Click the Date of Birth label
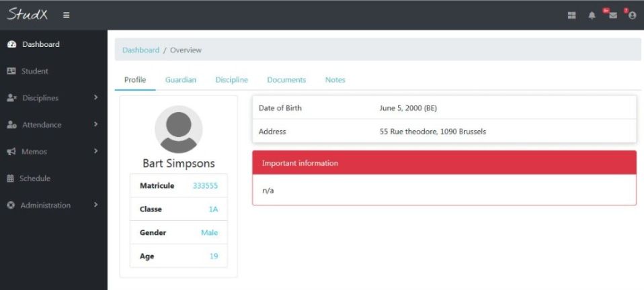 [280, 108]
